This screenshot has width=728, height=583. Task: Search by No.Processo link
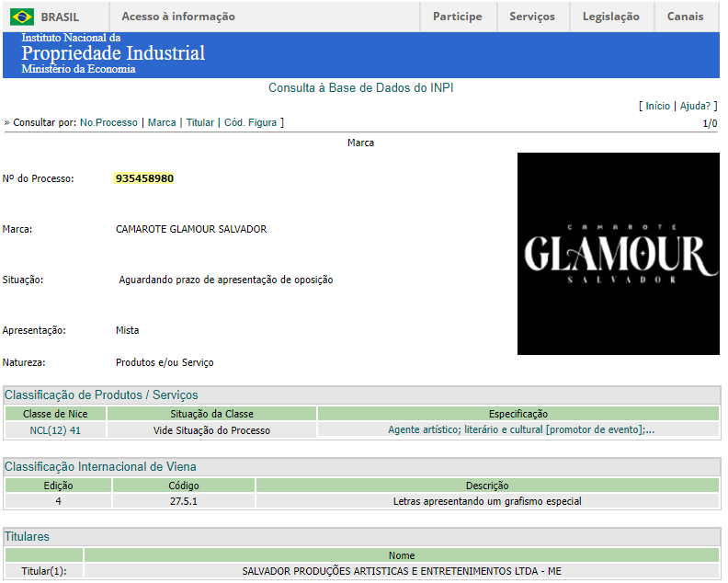[108, 122]
